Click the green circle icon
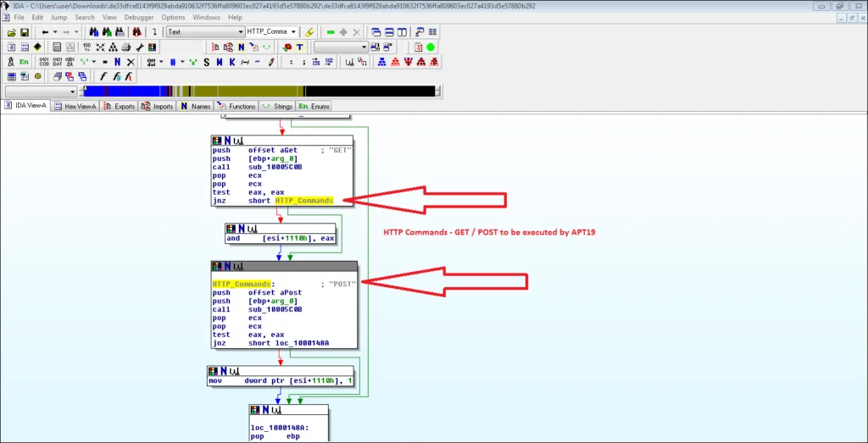Image resolution: width=868 pixels, height=443 pixels. (x=430, y=47)
